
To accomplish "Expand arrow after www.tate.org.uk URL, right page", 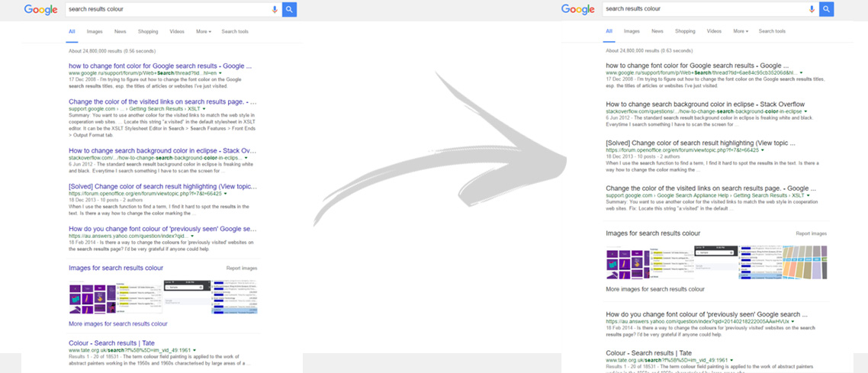I will click(x=731, y=360).
